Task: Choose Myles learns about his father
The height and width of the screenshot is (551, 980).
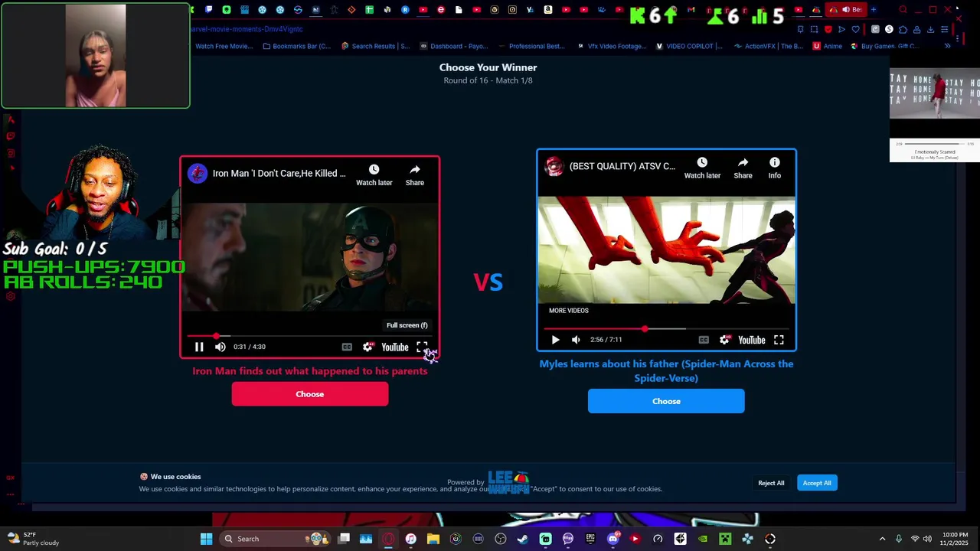Action: pos(666,401)
